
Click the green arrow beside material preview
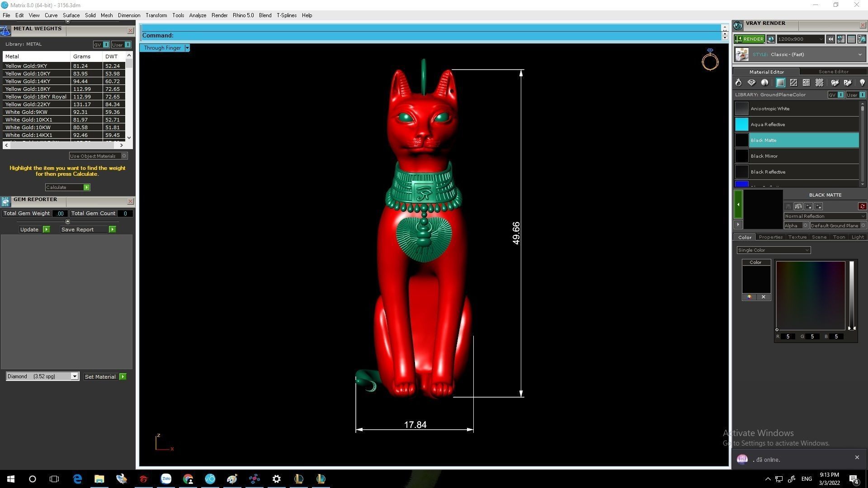[738, 205]
